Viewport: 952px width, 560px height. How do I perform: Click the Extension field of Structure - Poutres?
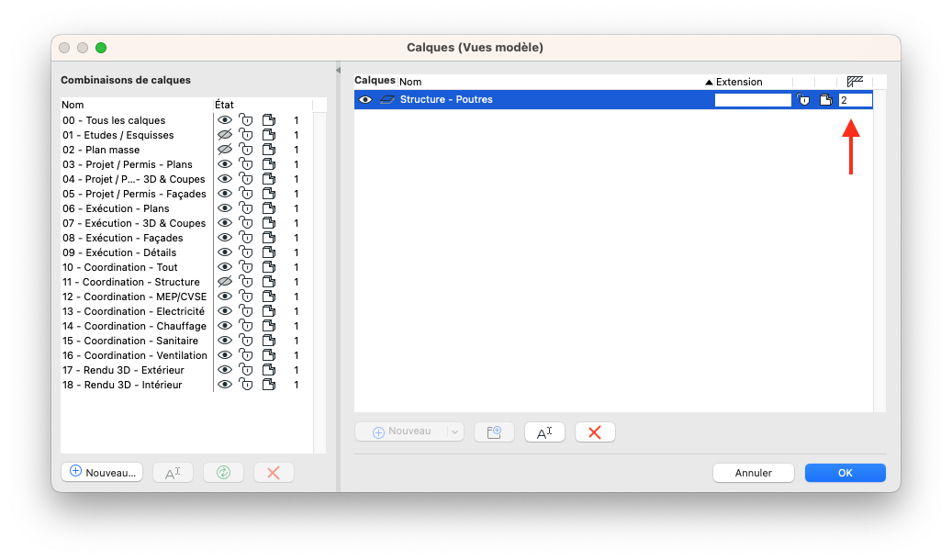coord(753,100)
